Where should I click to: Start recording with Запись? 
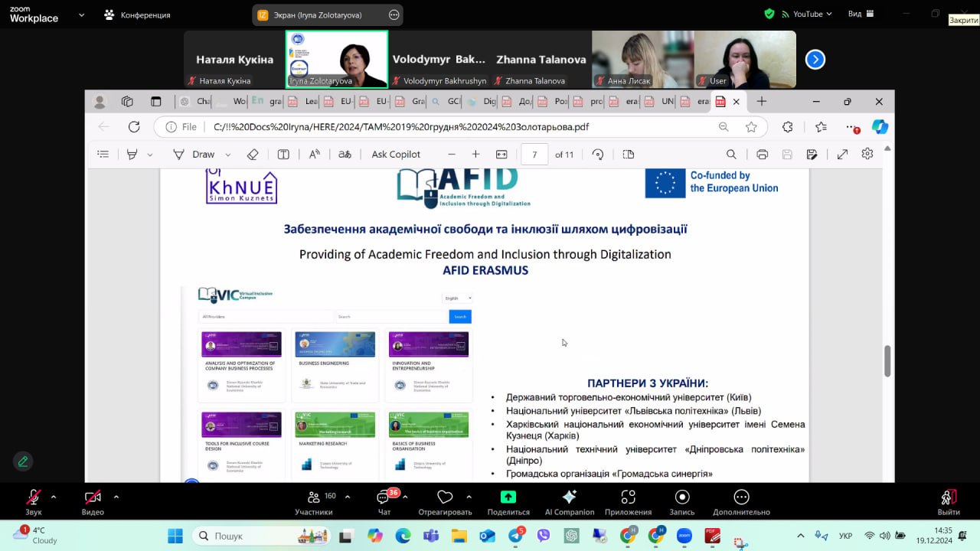[x=682, y=502]
